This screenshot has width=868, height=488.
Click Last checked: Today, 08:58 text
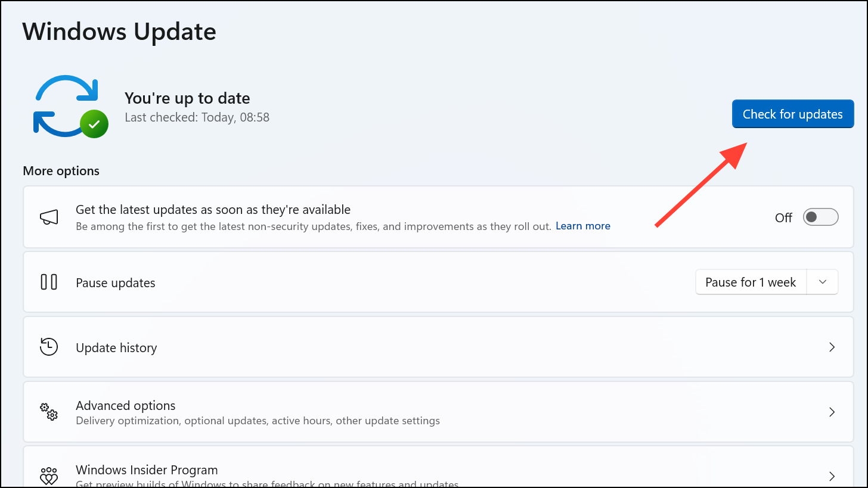[197, 117]
